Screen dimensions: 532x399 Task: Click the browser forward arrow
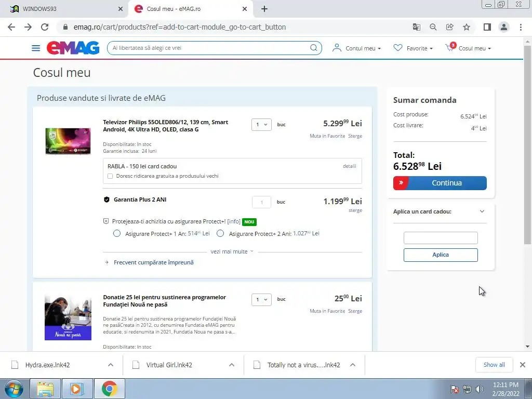click(28, 27)
